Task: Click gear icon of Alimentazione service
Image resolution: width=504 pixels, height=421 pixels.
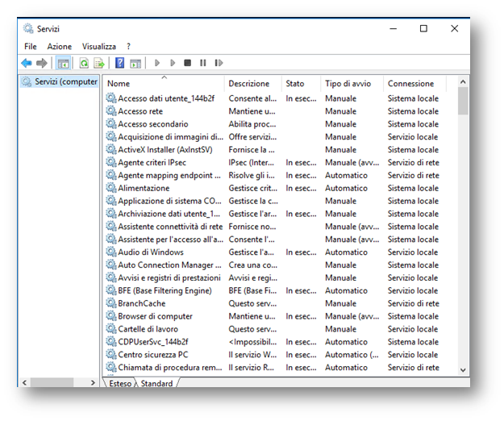Action: 111,188
